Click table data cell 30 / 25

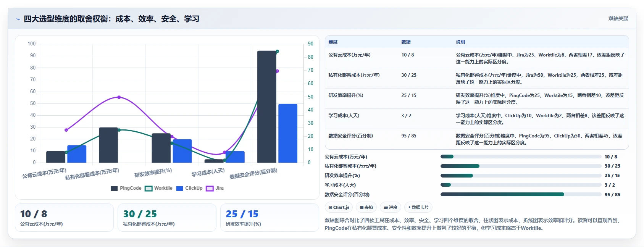pos(408,75)
